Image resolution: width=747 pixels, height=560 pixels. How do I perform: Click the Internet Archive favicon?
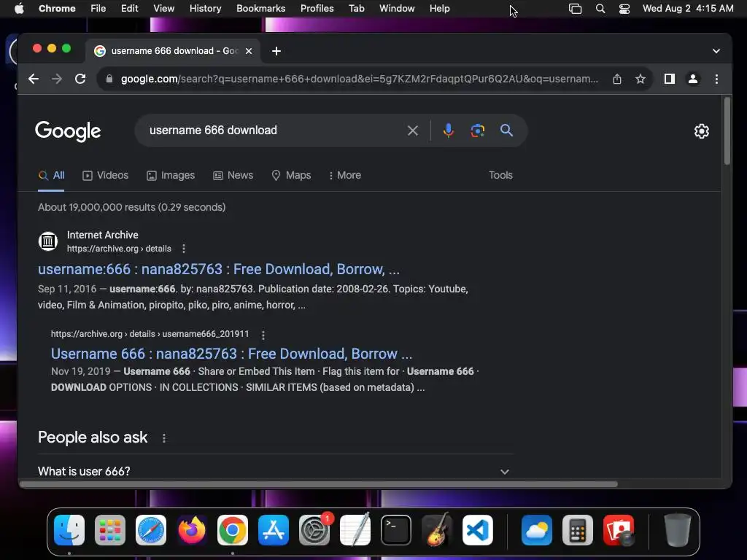tap(48, 241)
